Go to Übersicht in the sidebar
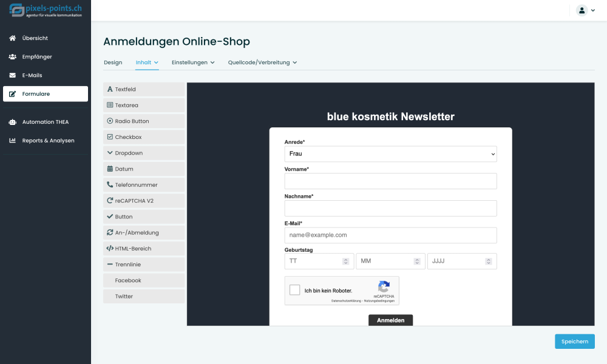The image size is (607, 364). [x=46, y=38]
